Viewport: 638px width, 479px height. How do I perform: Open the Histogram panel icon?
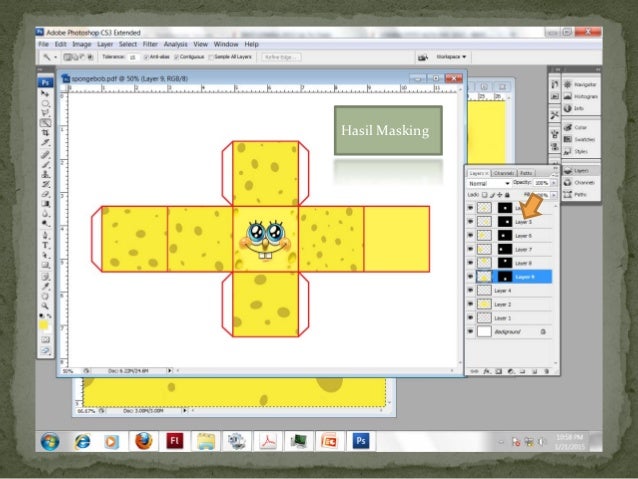[568, 96]
